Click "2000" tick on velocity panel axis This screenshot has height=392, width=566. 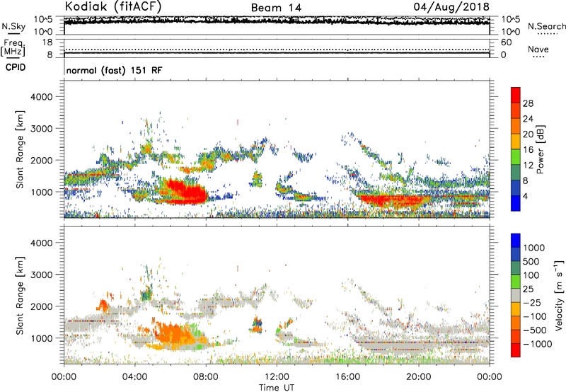click(42, 306)
